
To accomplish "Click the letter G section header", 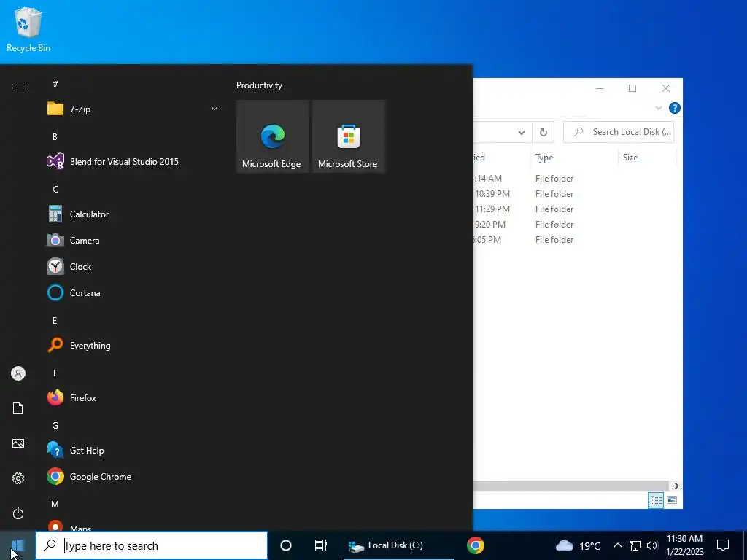I will pyautogui.click(x=55, y=426).
